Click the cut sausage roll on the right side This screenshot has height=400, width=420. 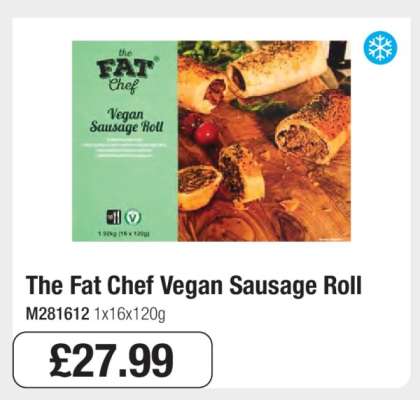[x=313, y=128]
